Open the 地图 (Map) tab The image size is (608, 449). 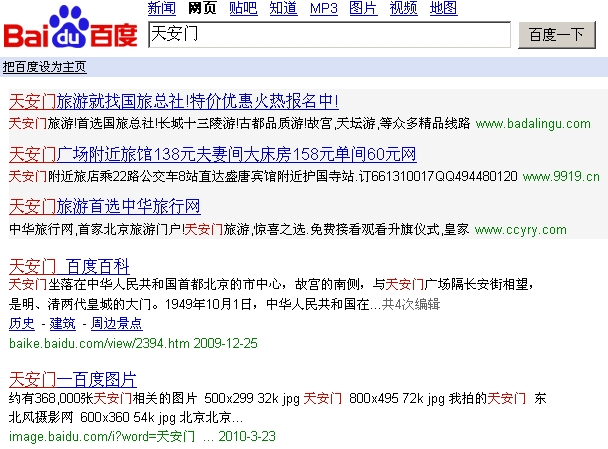(444, 8)
